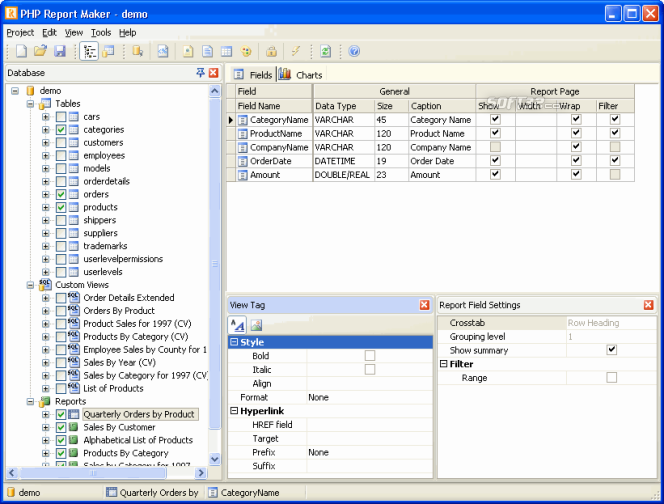Close the Database panel
This screenshot has width=664, height=504.
pyautogui.click(x=213, y=73)
